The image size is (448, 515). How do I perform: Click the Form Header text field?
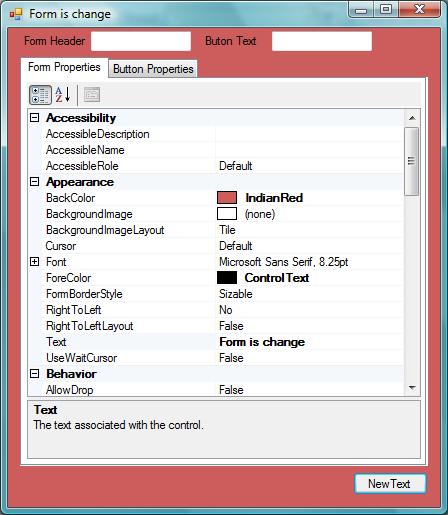click(x=141, y=41)
